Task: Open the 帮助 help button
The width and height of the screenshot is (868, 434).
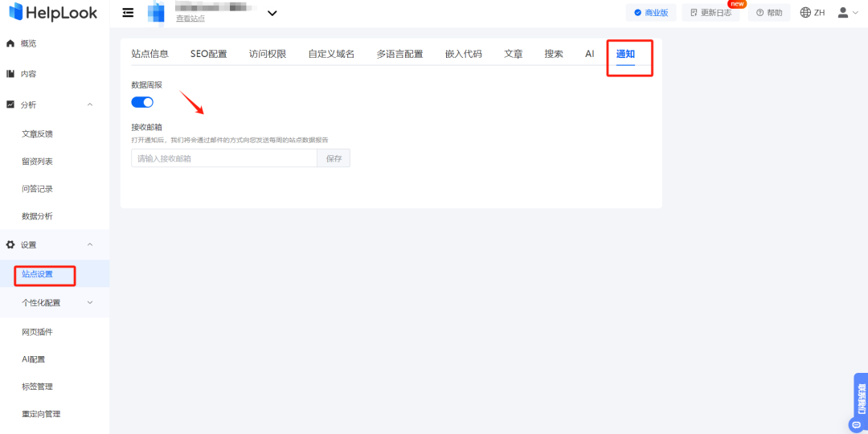Action: coord(769,13)
